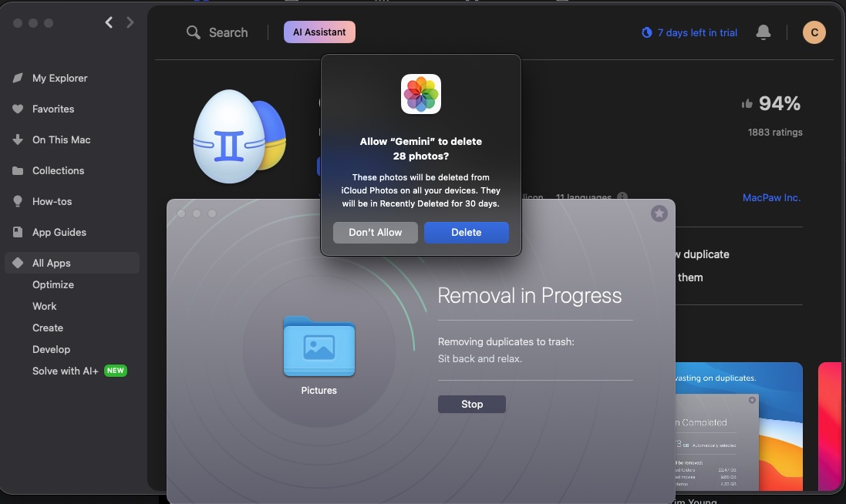Select the Optimize category
Image resolution: width=846 pixels, height=504 pixels.
[53, 284]
